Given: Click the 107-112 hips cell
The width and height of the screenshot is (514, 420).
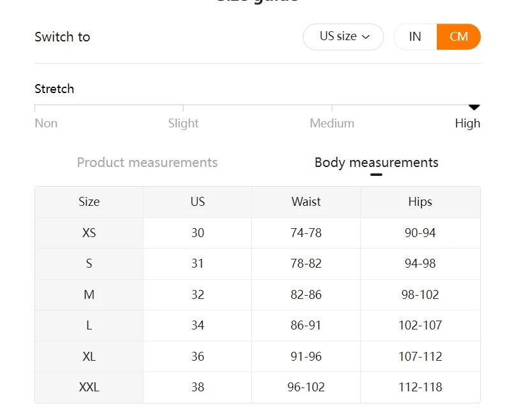Looking at the screenshot, I should (x=420, y=357).
